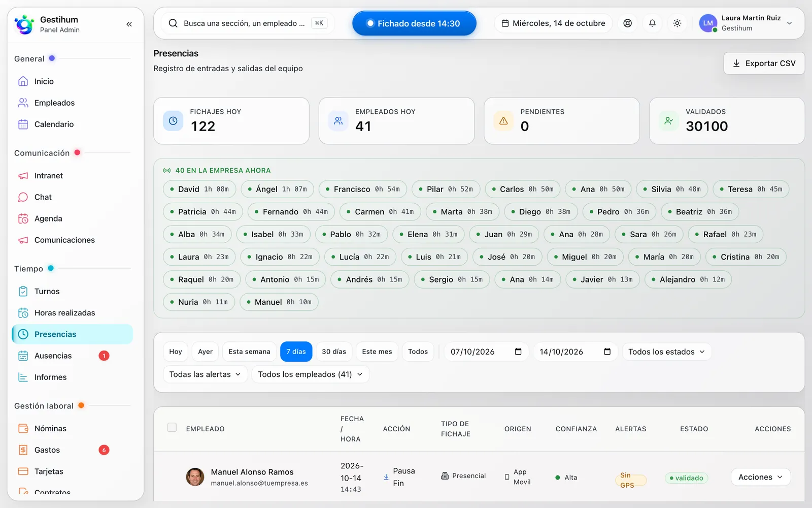Viewport: 812px width, 508px height.
Task: Open date picker for 07/10/2026 field
Action: tap(518, 352)
